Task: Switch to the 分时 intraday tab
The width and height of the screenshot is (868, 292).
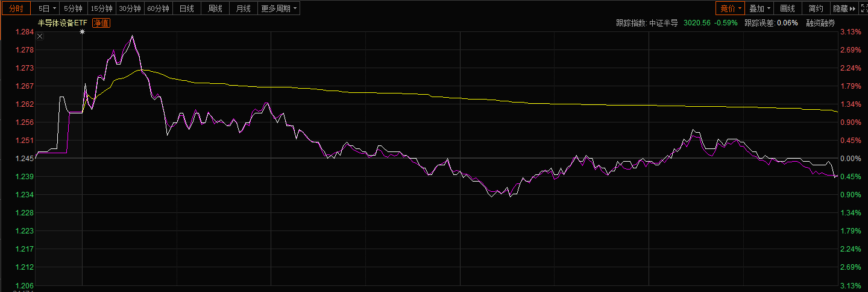Action: [16, 8]
